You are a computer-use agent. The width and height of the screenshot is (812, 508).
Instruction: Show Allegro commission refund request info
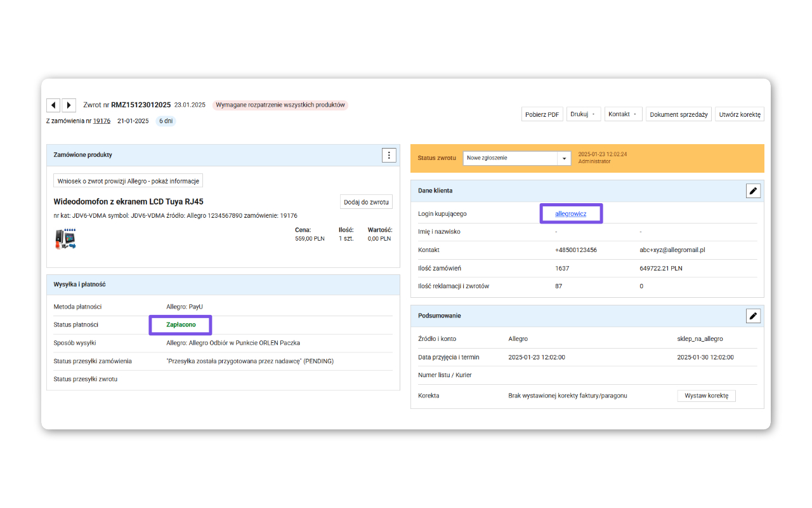128,181
